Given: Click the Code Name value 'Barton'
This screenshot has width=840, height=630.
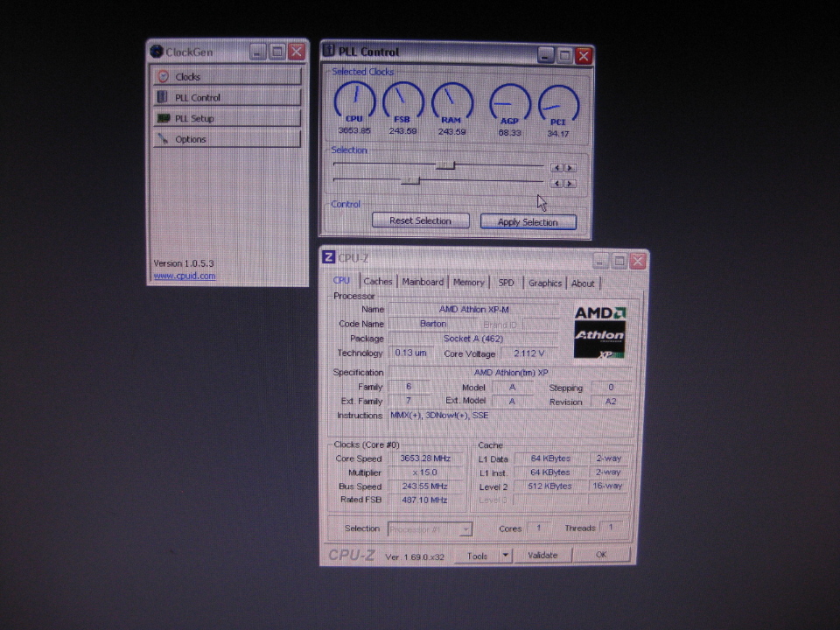Looking at the screenshot, I should click(x=433, y=324).
